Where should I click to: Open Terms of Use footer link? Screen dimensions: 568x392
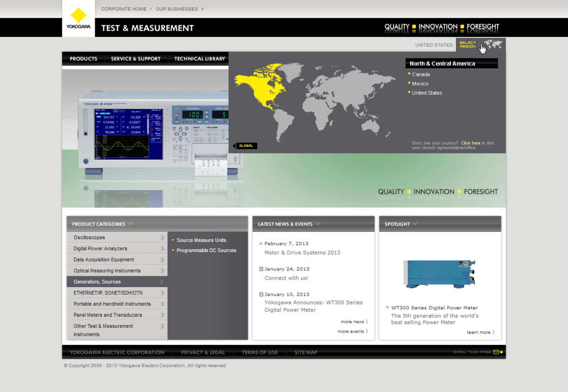pos(260,352)
